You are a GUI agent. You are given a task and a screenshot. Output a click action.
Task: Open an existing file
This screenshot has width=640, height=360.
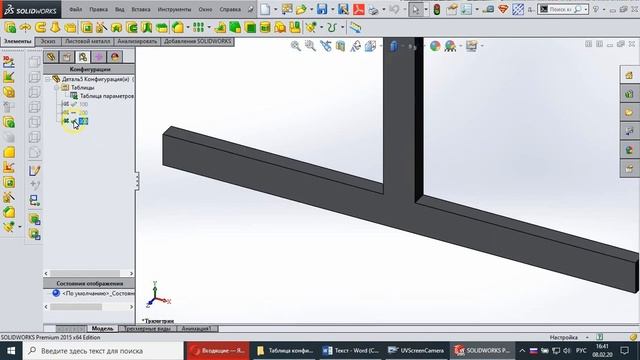(x=301, y=9)
